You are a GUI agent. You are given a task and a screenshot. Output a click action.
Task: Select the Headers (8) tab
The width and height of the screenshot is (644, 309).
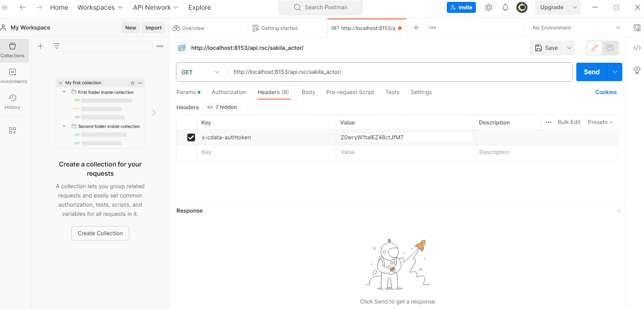(x=273, y=92)
